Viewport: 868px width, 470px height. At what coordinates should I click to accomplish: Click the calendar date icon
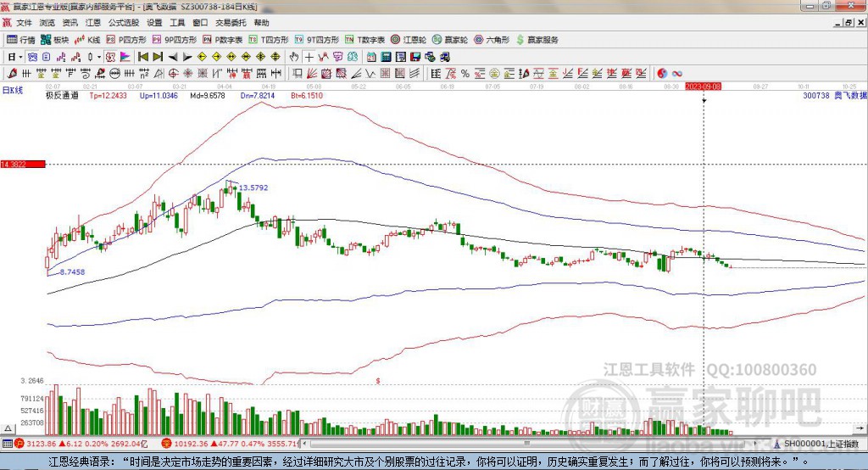pos(371,57)
